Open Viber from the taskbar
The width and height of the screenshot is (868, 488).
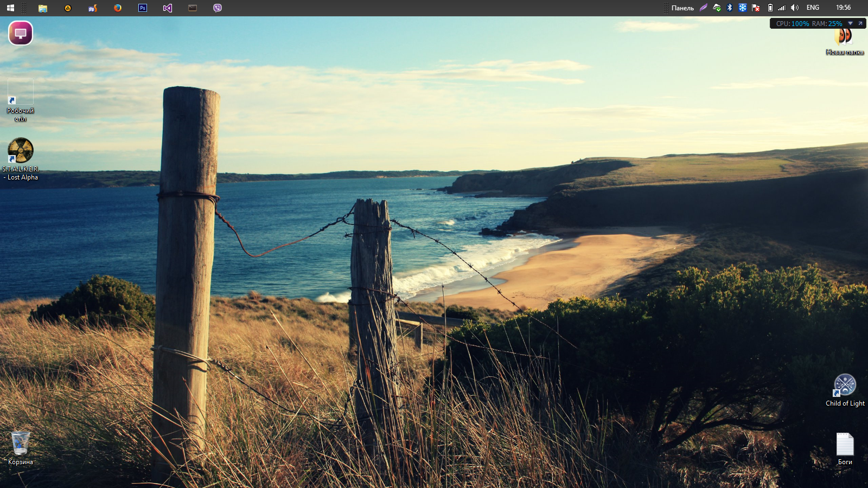(218, 8)
